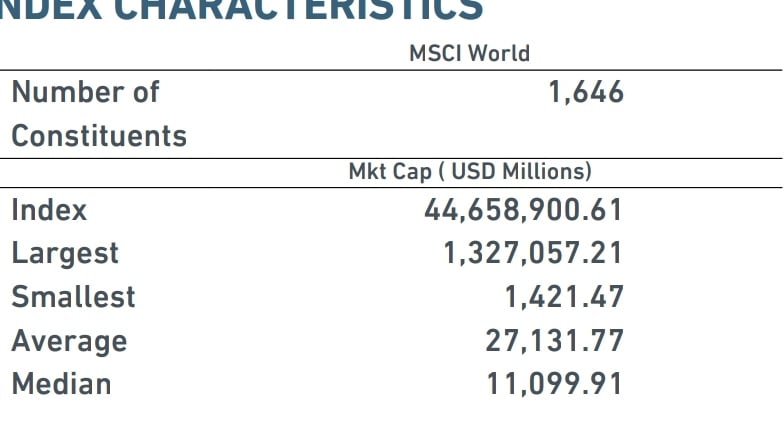The width and height of the screenshot is (784, 446).
Task: Select the 1,646 constituents value
Action: tap(586, 92)
